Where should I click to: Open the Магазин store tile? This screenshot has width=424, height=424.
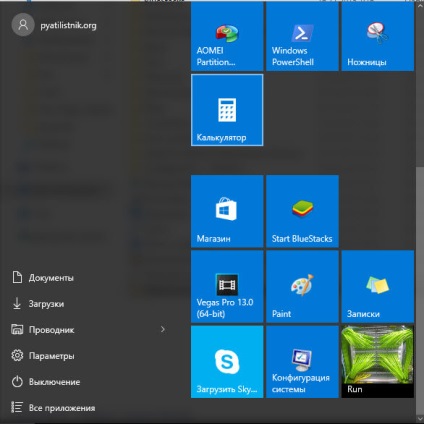pos(227,211)
